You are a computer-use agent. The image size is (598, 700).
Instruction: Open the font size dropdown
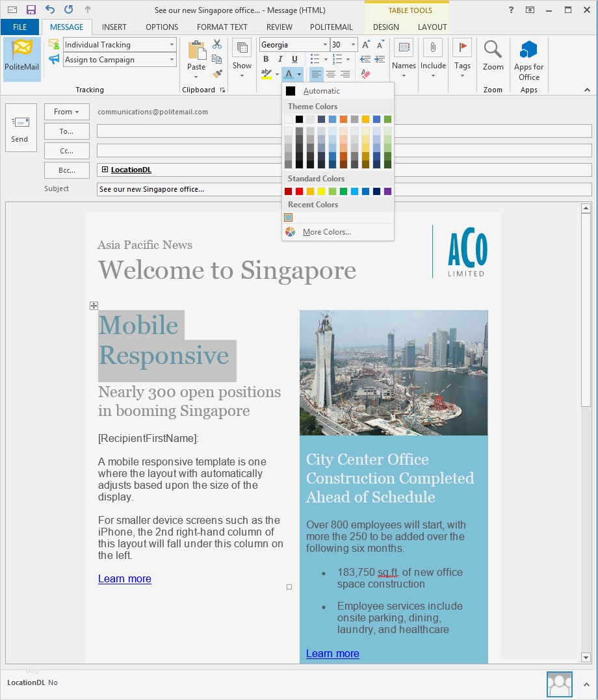click(x=352, y=44)
